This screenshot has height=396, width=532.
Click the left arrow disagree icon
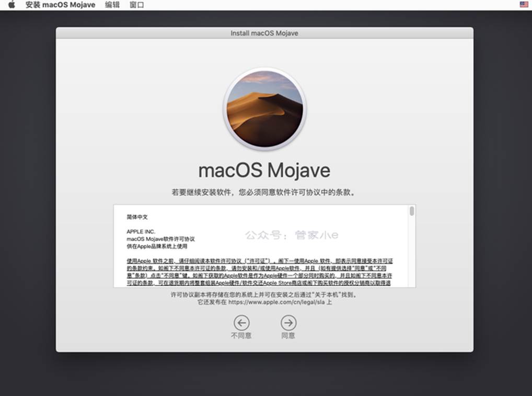pyautogui.click(x=241, y=322)
